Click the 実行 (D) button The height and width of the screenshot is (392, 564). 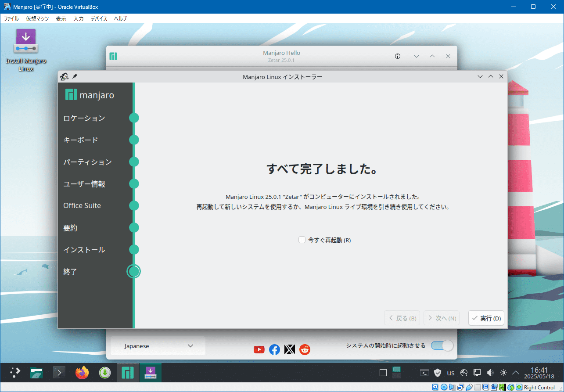(486, 318)
